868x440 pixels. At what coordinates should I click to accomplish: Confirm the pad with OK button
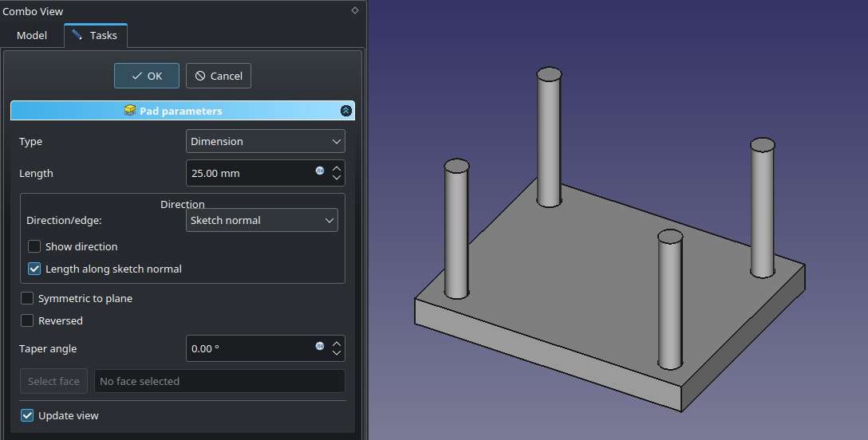point(147,76)
